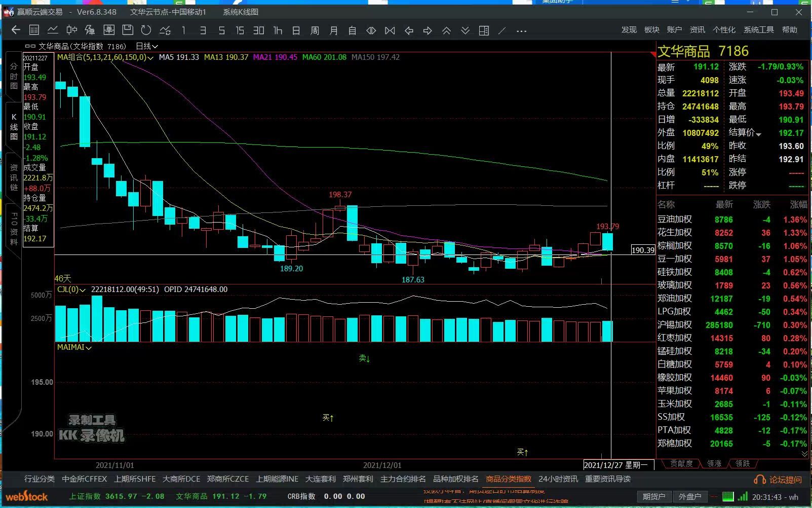Screen dimensions: 812x508
Task: Click the expand-horizontally chart icon
Action: click(371, 30)
